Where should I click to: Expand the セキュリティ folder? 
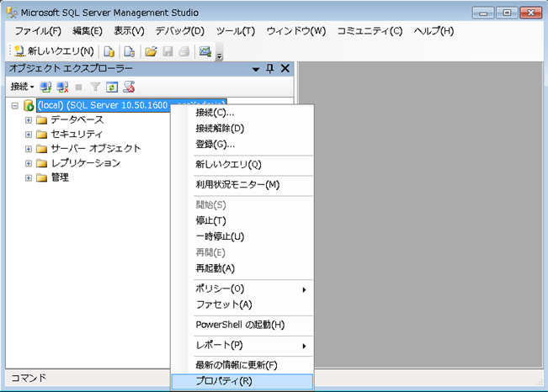pos(29,135)
